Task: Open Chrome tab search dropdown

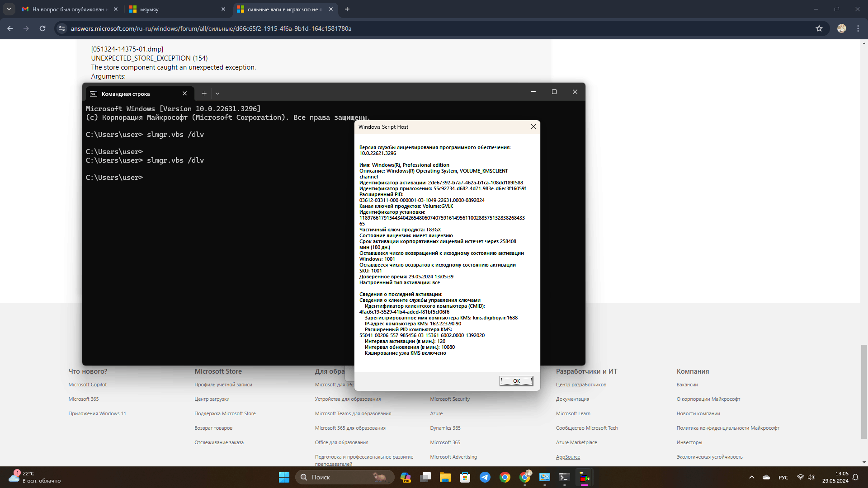Action: point(9,9)
